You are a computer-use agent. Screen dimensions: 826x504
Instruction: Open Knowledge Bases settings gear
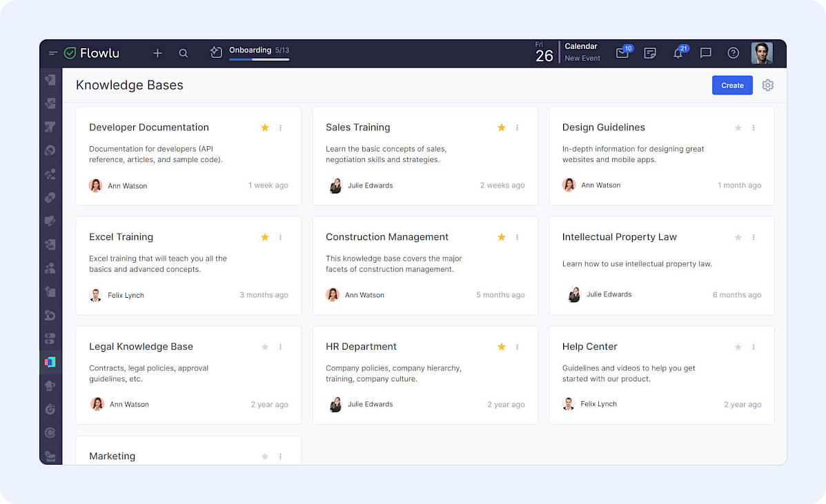[x=767, y=85]
